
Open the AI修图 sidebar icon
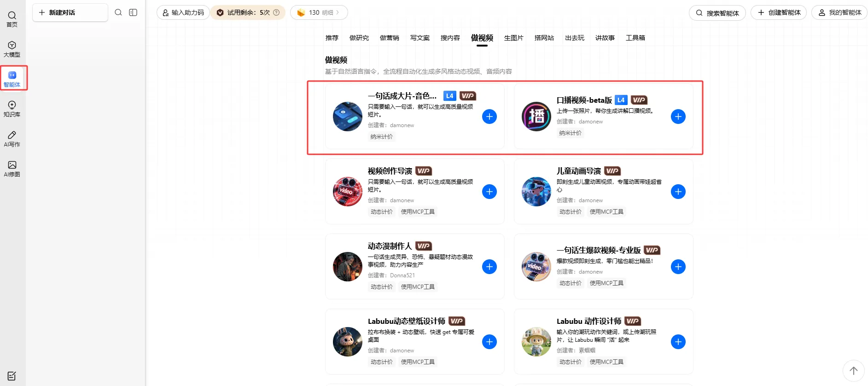12,169
